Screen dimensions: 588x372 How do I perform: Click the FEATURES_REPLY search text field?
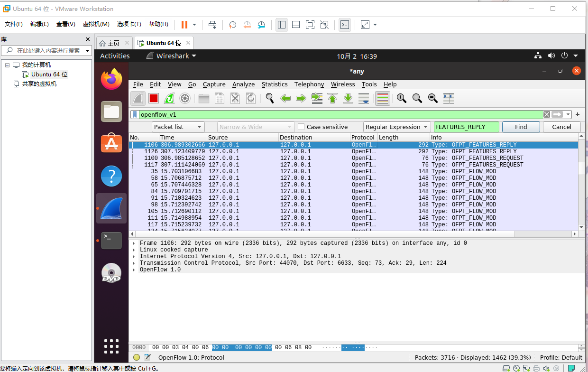click(x=467, y=127)
